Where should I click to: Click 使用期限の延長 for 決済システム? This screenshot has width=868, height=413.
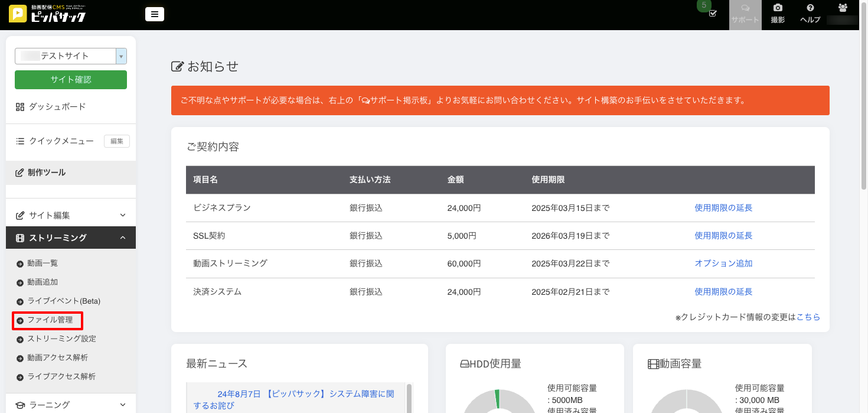click(723, 292)
